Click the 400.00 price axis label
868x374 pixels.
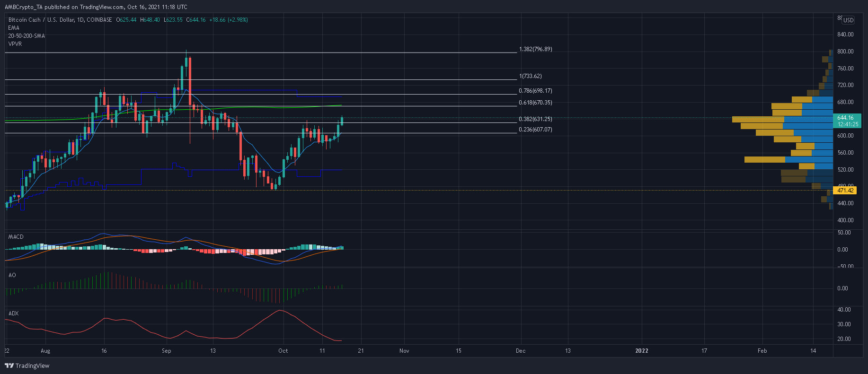tap(845, 220)
